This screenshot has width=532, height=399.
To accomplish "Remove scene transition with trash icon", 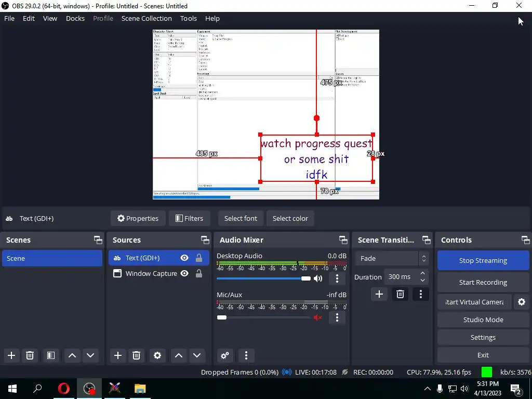I will [x=400, y=294].
